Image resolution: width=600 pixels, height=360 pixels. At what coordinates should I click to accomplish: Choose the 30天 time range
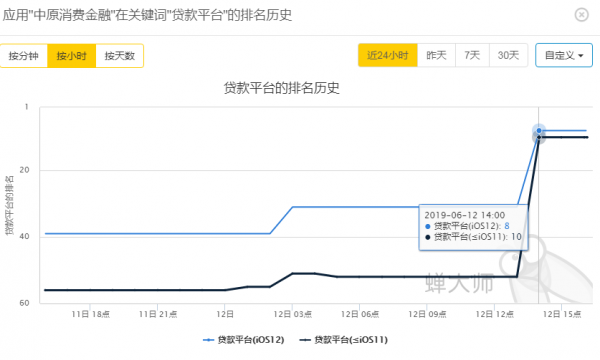pos(508,55)
